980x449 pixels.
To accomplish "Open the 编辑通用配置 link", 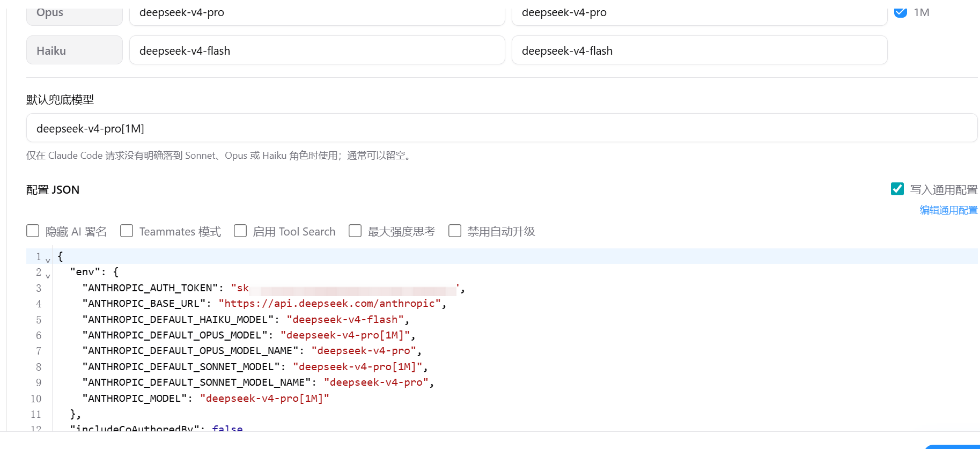I will 948,210.
